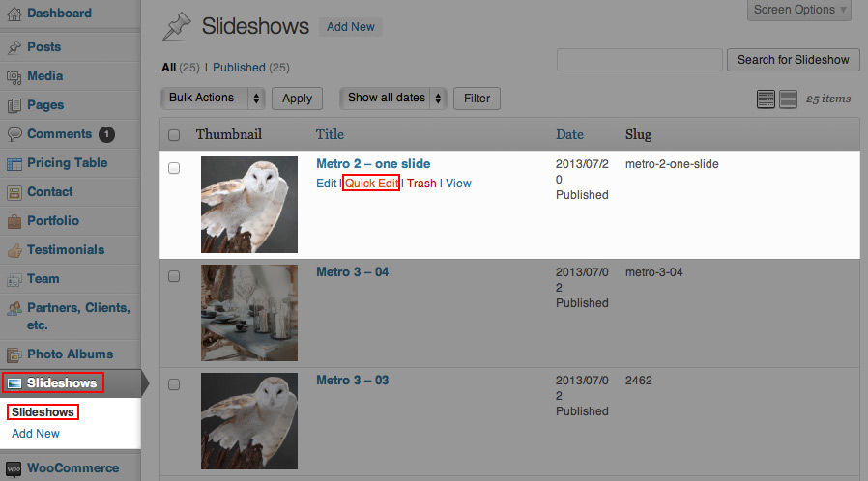Check the box for Metro 2 – one slide
This screenshot has height=481, width=868.
pos(174,168)
